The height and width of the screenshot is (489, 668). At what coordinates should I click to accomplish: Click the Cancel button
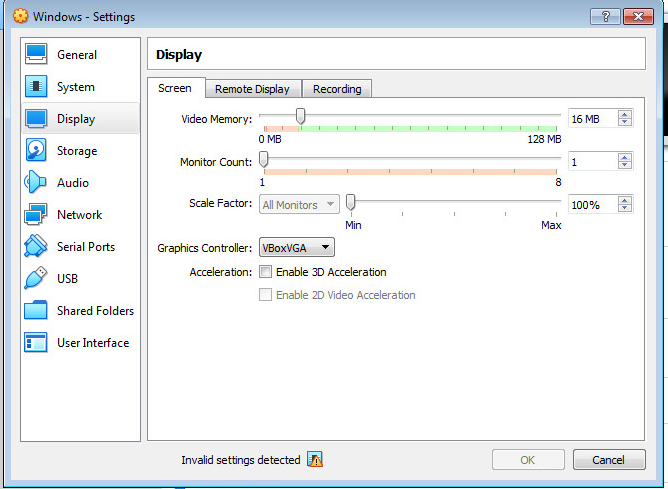(x=609, y=460)
